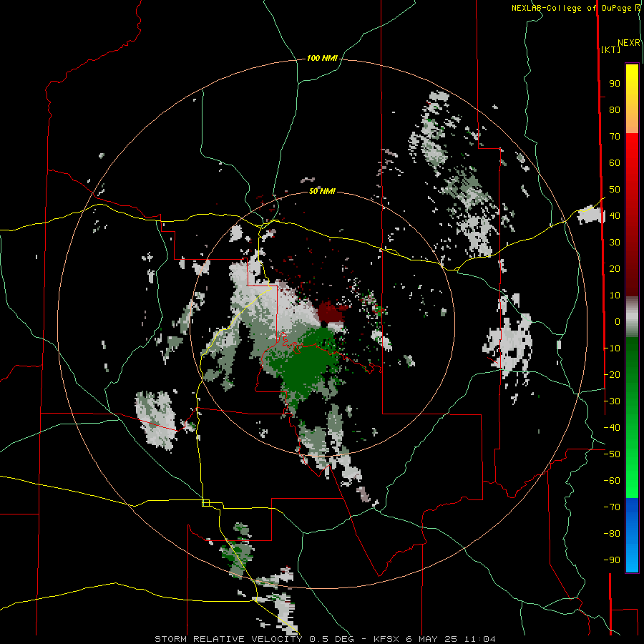This screenshot has height=644, width=644.
Task: Click the 10 value on velocity scale
Action: (x=615, y=296)
